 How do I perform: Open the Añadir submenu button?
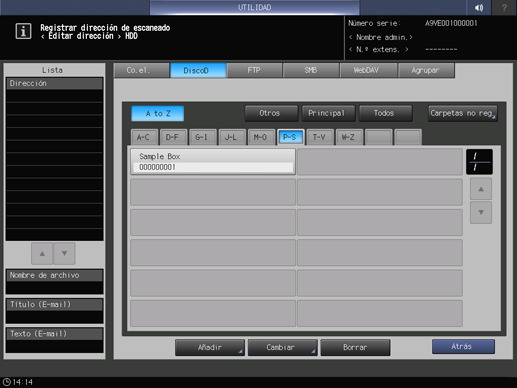pyautogui.click(x=210, y=347)
